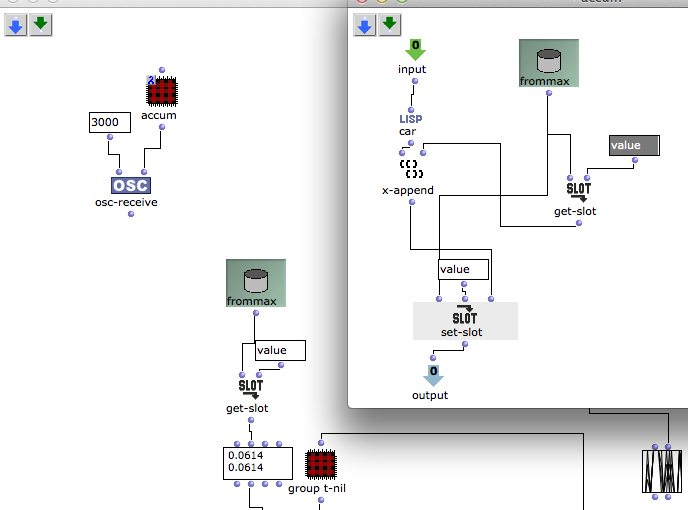The image size is (688, 510).
Task: Click the x-append label text
Action: (x=408, y=190)
